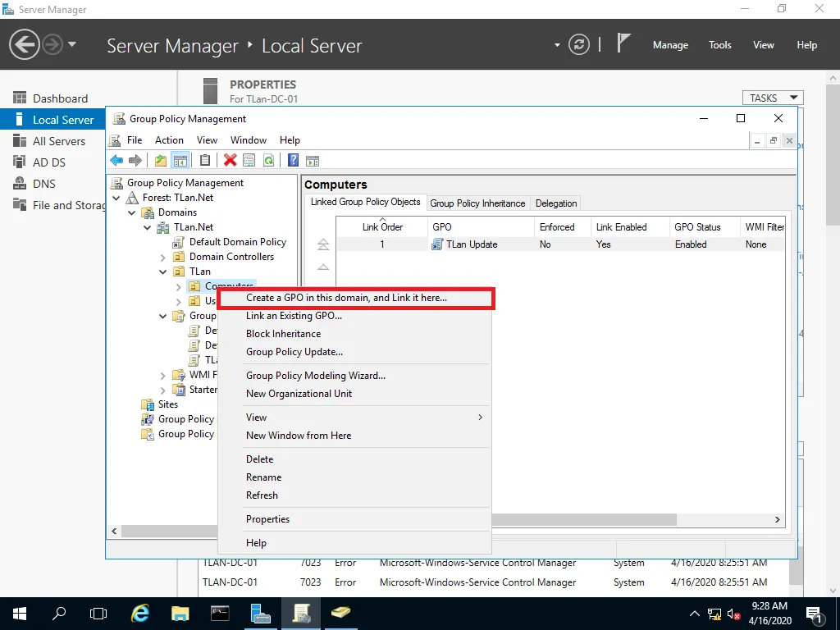Click the Forward arrow in Group Policy Management toolbar

[x=135, y=160]
